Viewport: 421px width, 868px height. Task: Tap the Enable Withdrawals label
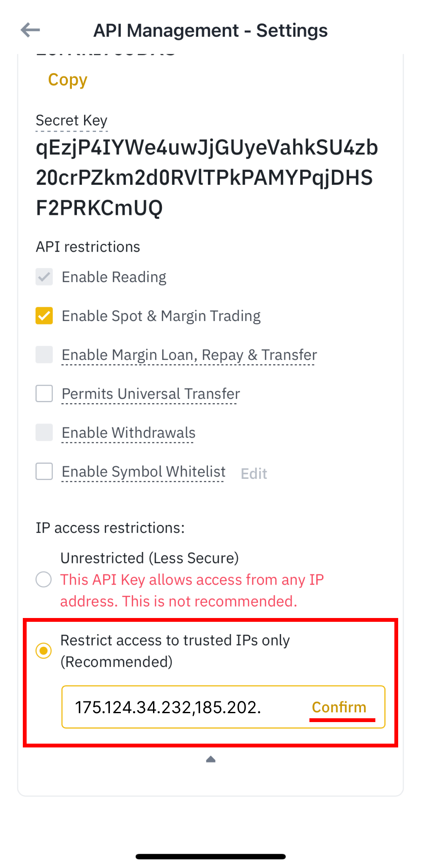click(x=128, y=433)
